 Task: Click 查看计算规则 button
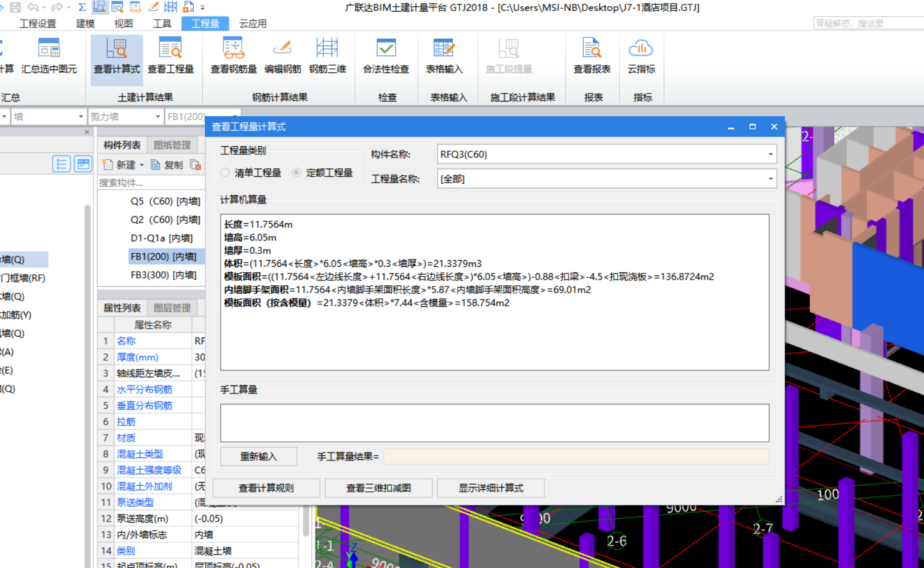click(266, 488)
